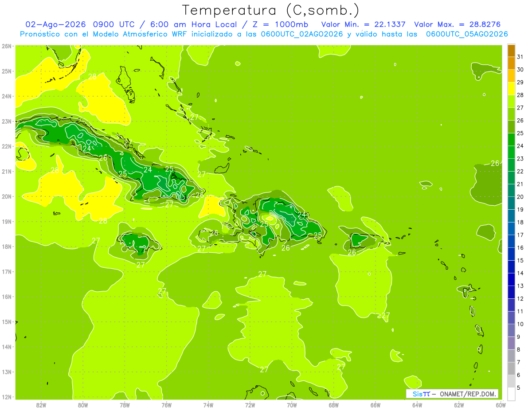Click the '24N' latitude axis label
The width and height of the screenshot is (532, 411).
click(x=7, y=96)
